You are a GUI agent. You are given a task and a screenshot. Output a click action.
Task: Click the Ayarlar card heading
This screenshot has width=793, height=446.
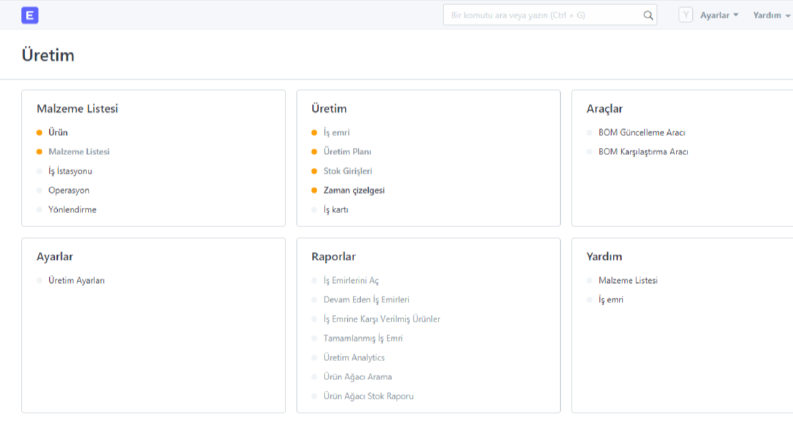pyautogui.click(x=55, y=256)
